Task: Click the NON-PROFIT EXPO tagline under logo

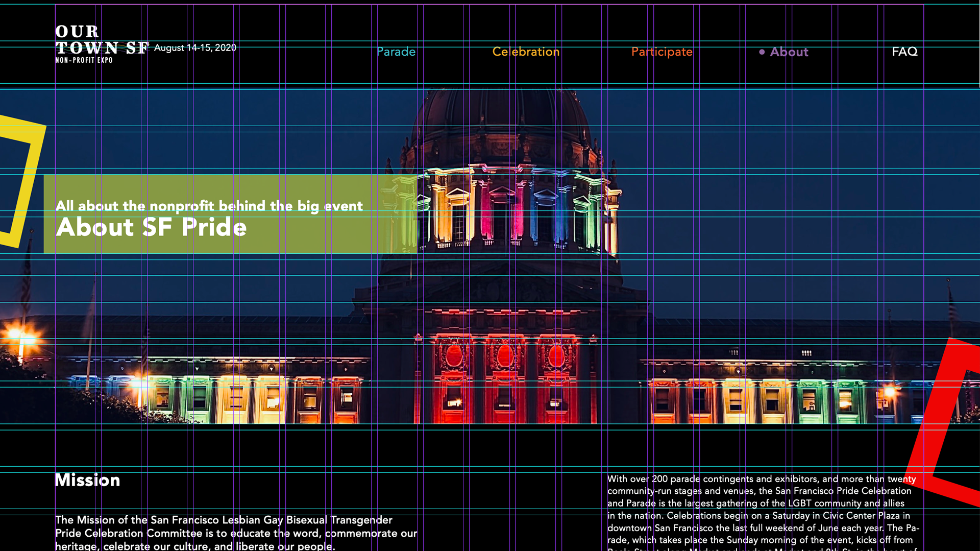Action: point(84,60)
